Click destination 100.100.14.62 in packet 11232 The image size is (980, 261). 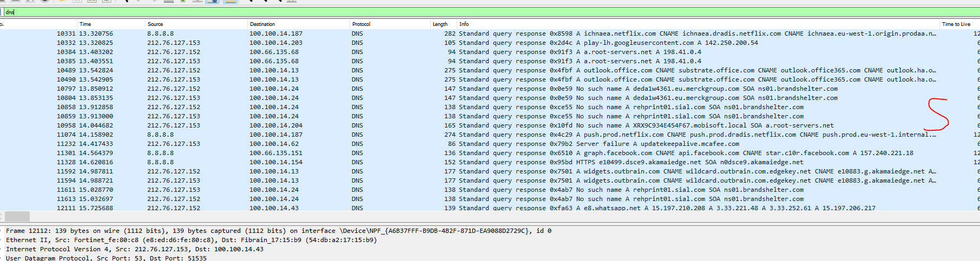pyautogui.click(x=274, y=144)
